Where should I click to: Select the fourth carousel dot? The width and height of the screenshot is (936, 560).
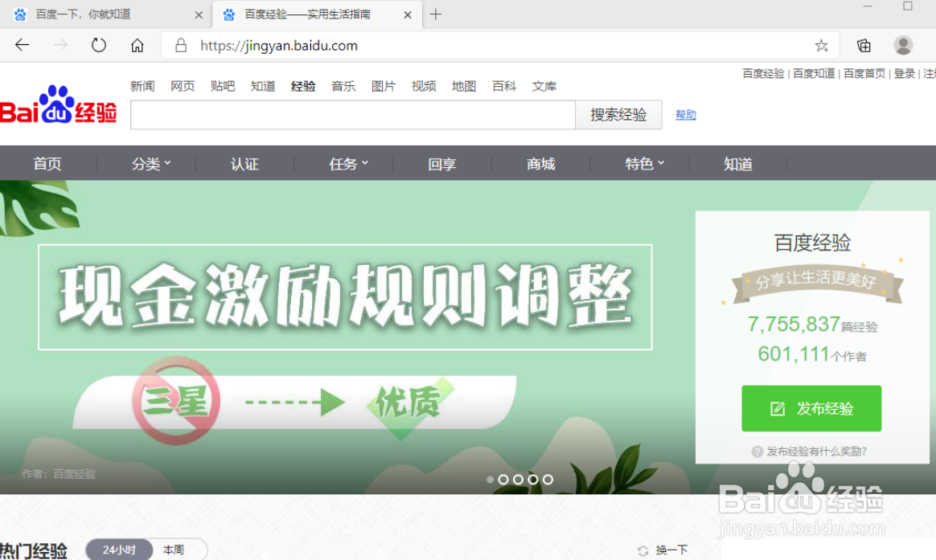tap(533, 480)
